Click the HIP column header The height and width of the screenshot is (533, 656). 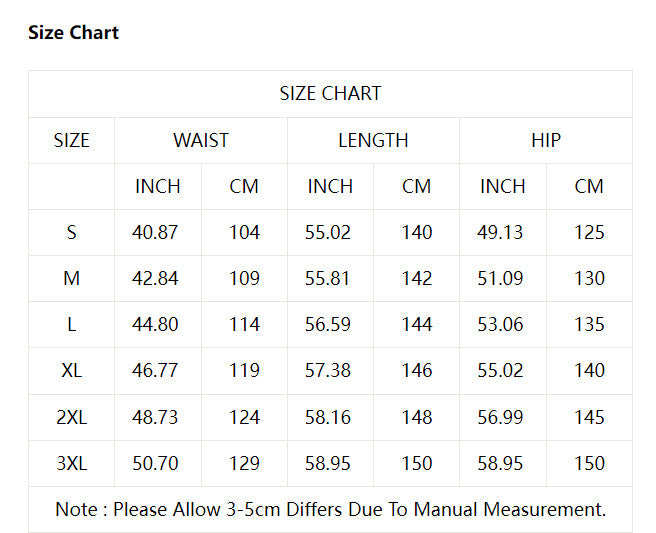pyautogui.click(x=546, y=141)
